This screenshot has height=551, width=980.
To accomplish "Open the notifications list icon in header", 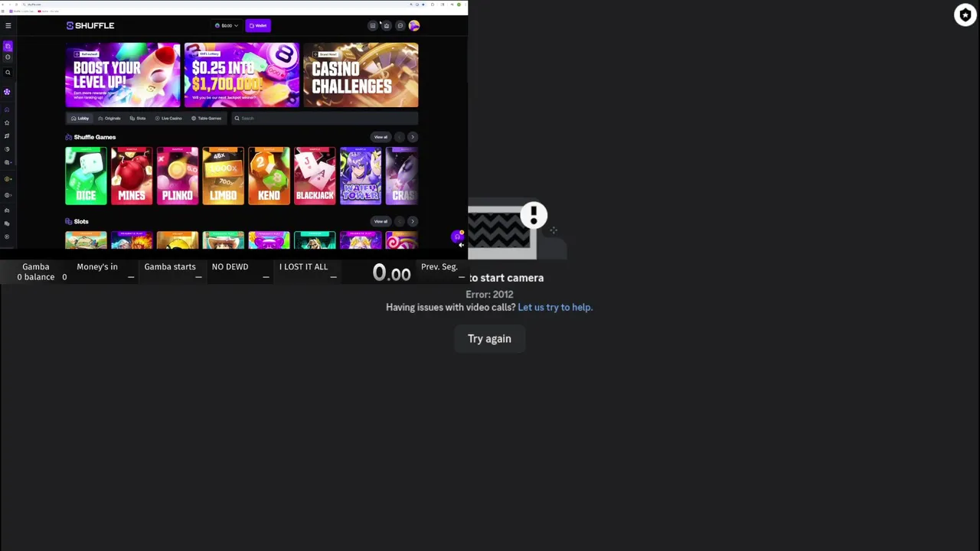I will (x=373, y=25).
